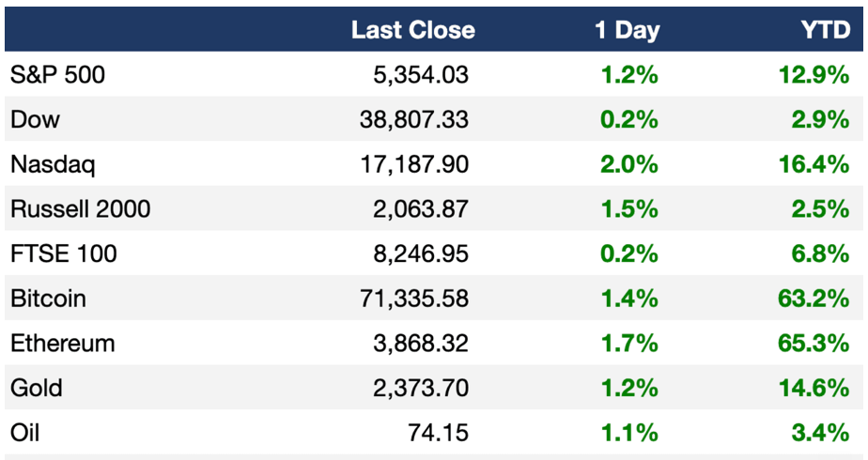This screenshot has width=868, height=460.
Task: Select the Bitcoin row label
Action: tap(48, 299)
